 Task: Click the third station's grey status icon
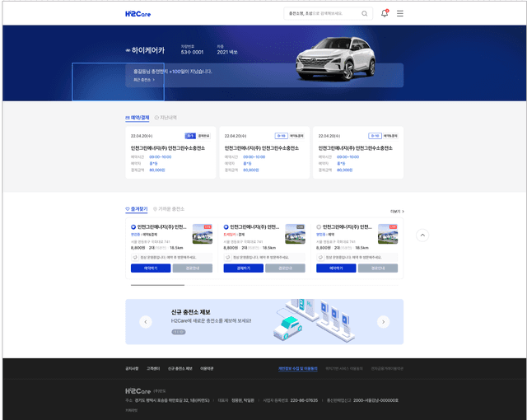click(x=319, y=226)
